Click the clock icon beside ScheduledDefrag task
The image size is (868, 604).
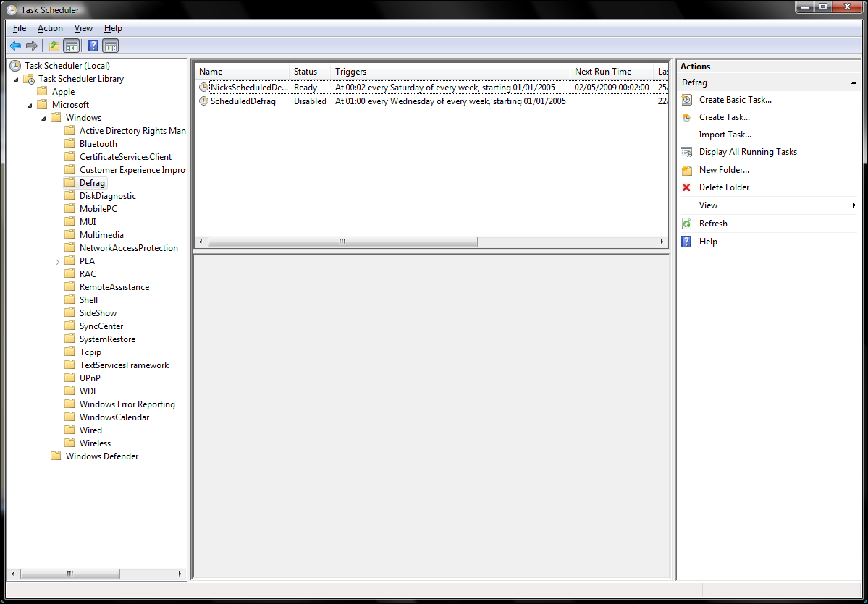point(203,101)
